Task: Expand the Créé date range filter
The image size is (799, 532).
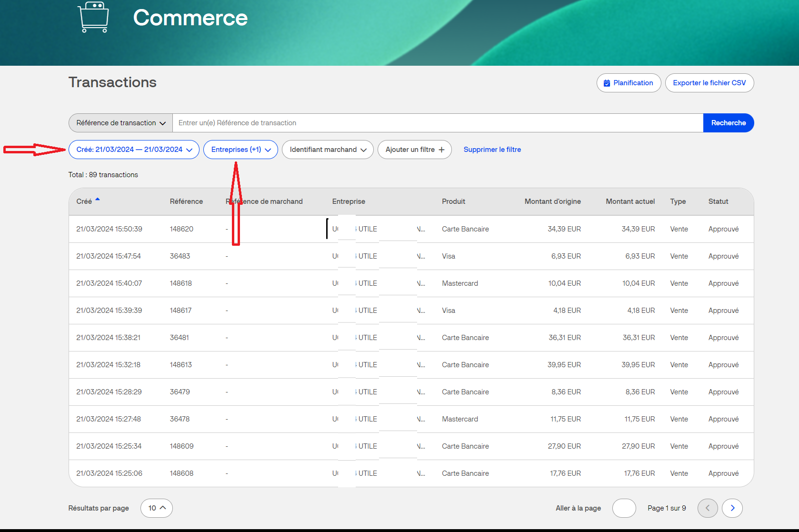Action: pos(134,150)
